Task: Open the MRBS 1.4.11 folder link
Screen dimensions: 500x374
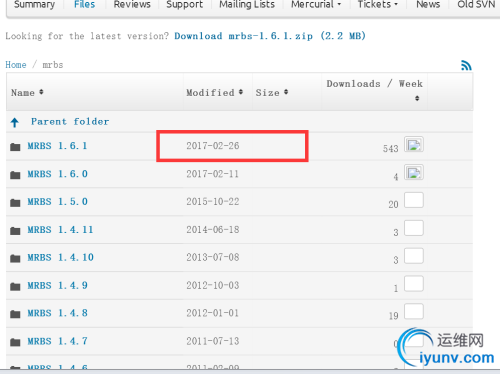Action: tap(60, 229)
